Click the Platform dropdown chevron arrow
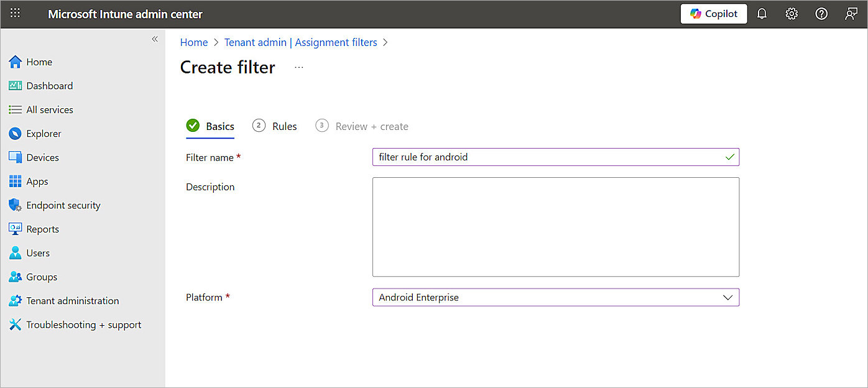The width and height of the screenshot is (868, 388). 728,298
